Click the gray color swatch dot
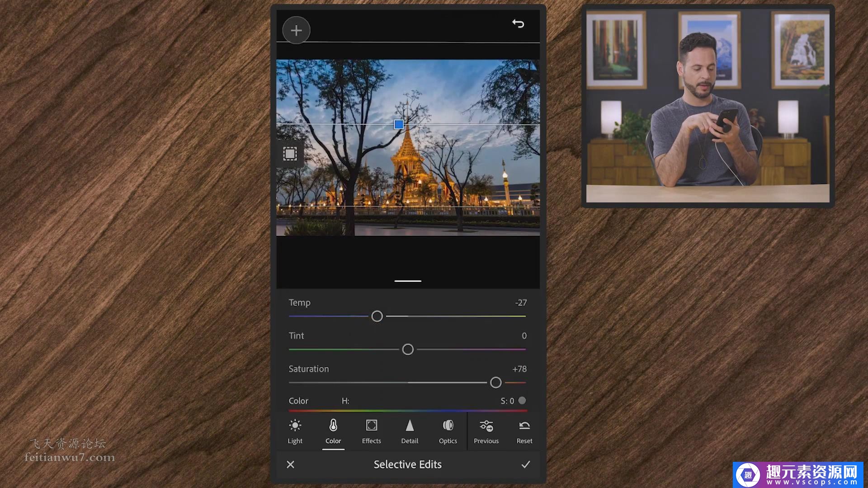This screenshot has width=868, height=488. (522, 400)
